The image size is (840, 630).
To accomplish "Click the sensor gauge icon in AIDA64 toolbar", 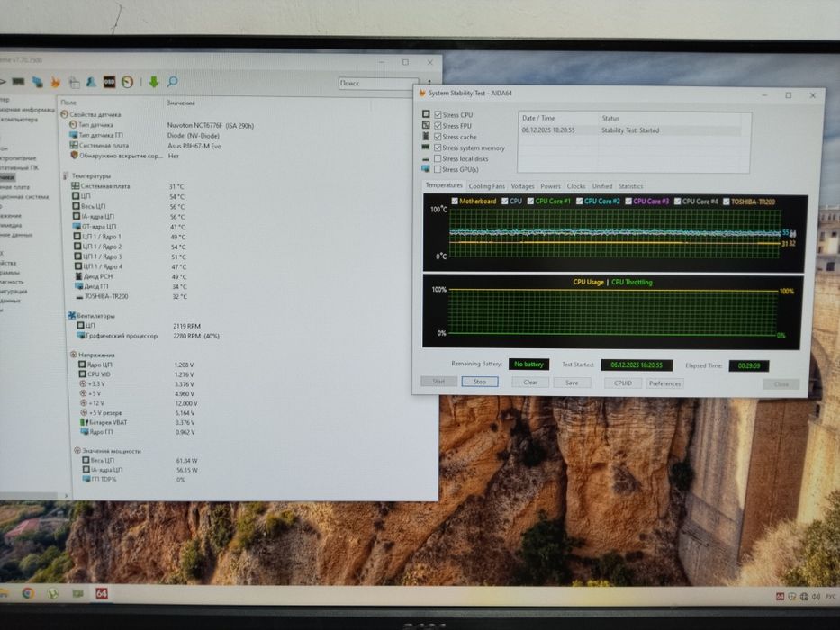I will coord(128,82).
